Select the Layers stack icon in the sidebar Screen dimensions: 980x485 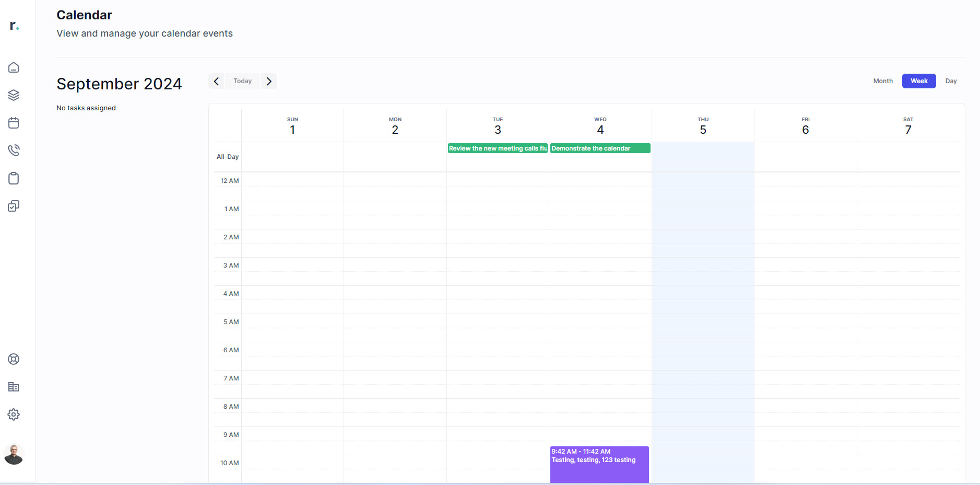pos(14,95)
